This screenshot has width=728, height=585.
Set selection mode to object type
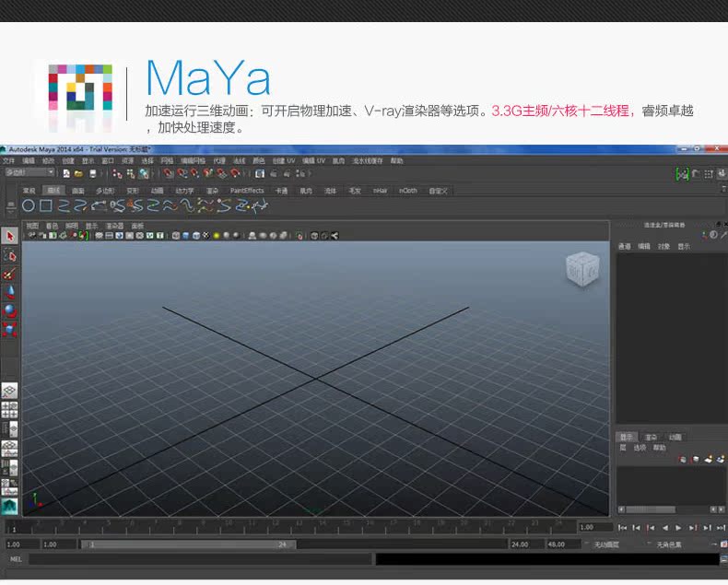[131, 173]
